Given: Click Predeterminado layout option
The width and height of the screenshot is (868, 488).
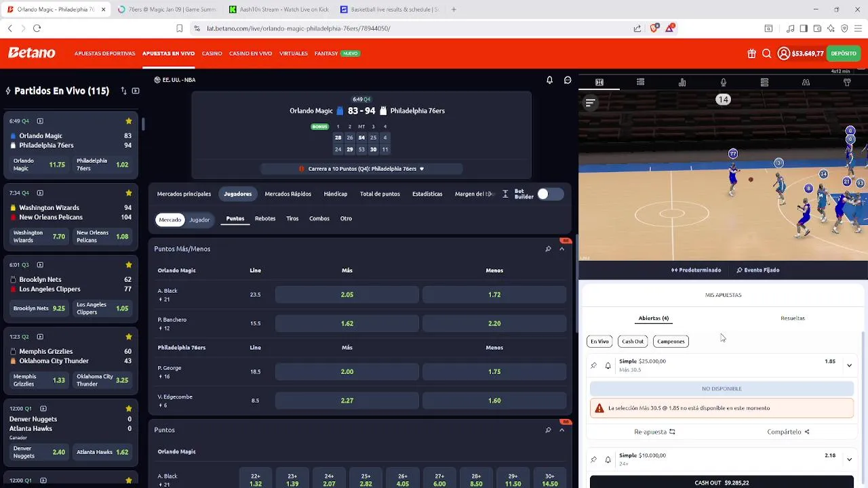Looking at the screenshot, I should pyautogui.click(x=696, y=270).
